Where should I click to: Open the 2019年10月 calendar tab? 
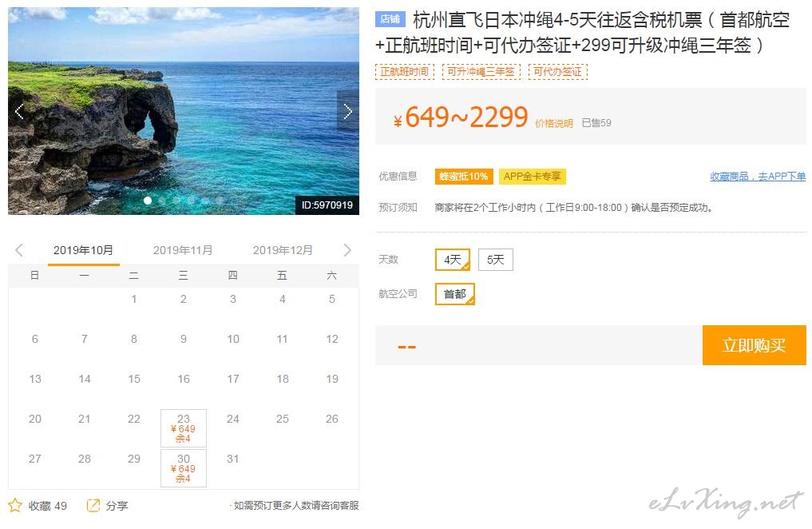coord(83,250)
